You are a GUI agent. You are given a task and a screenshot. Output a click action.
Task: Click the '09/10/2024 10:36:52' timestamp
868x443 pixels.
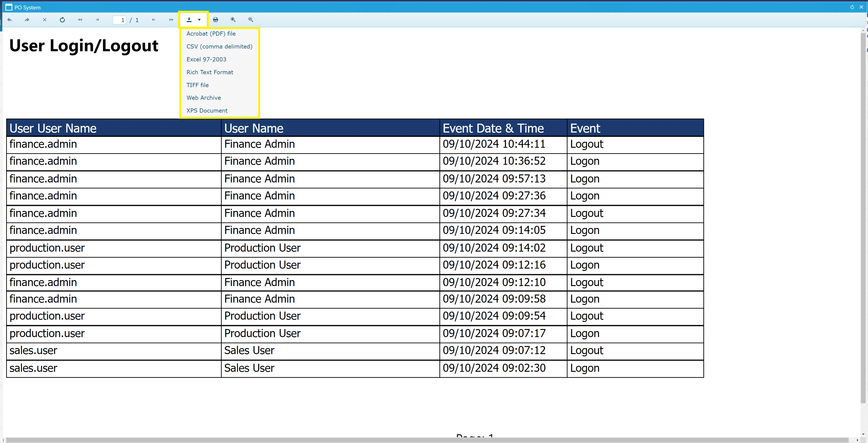coord(494,161)
